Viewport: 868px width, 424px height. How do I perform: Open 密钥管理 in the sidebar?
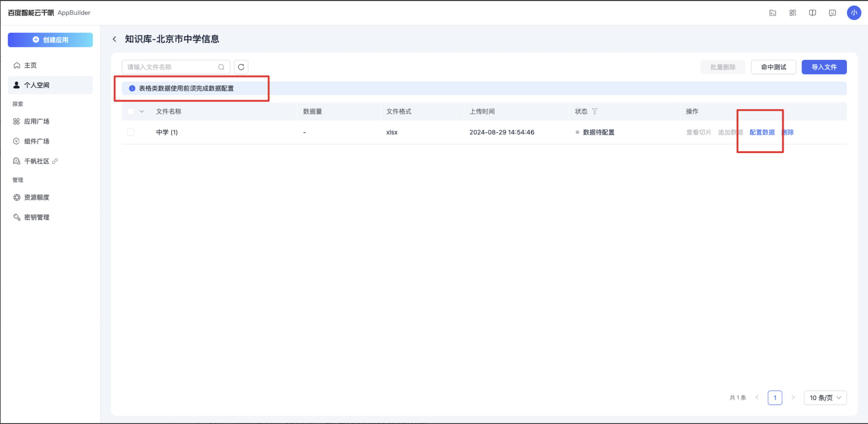pos(50,217)
